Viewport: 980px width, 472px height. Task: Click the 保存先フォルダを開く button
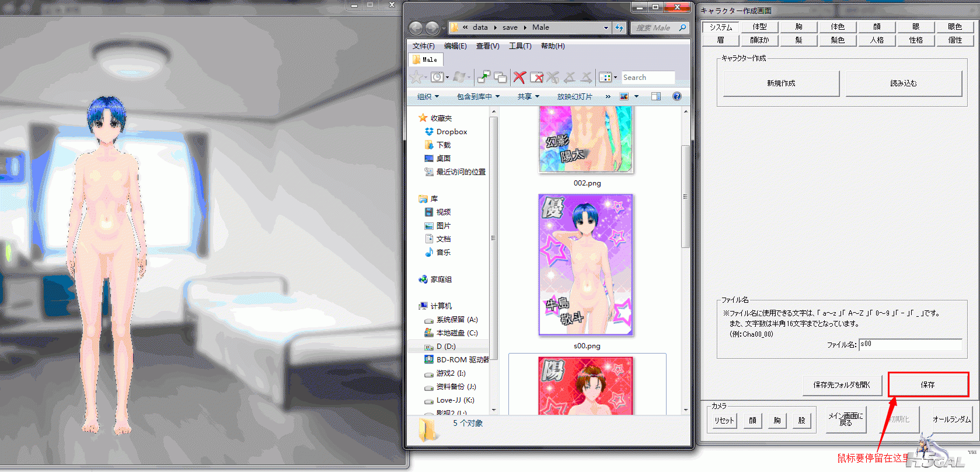click(841, 385)
